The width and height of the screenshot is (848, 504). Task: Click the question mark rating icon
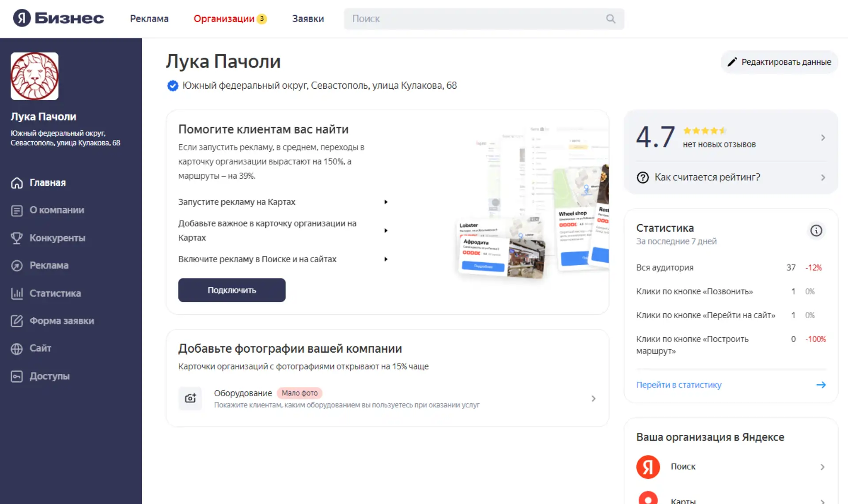pyautogui.click(x=643, y=177)
